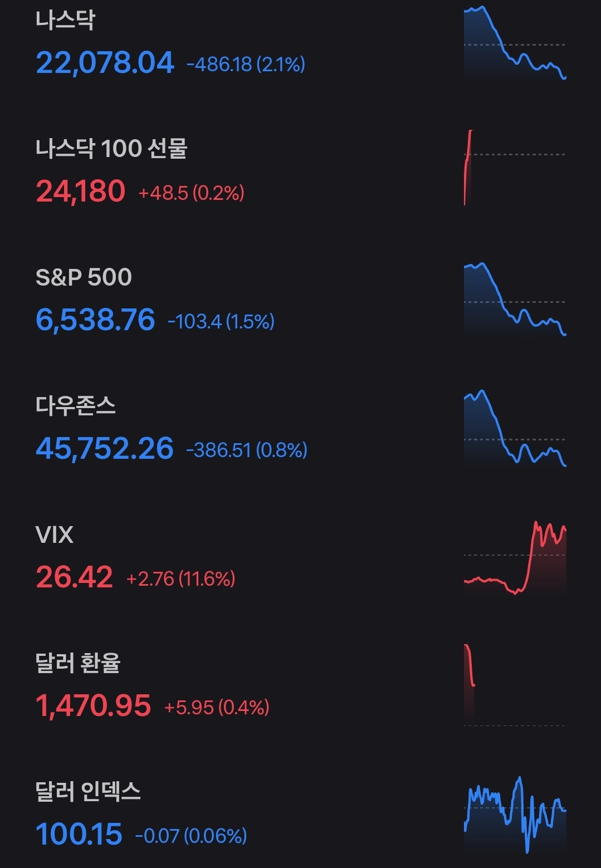Viewport: 601px width, 868px height.
Task: Open the 달러 환율 sparkline chart
Action: 515,685
